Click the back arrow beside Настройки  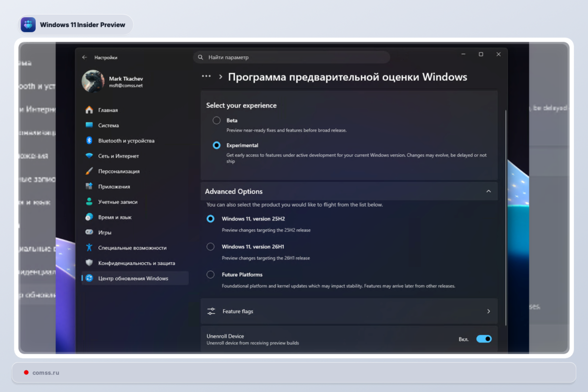[83, 57]
